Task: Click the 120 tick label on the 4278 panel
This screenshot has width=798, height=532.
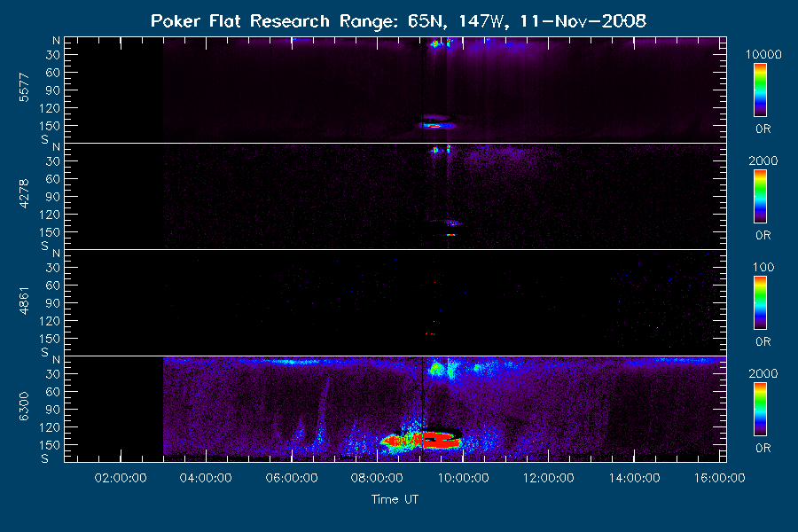Action: tap(50, 215)
